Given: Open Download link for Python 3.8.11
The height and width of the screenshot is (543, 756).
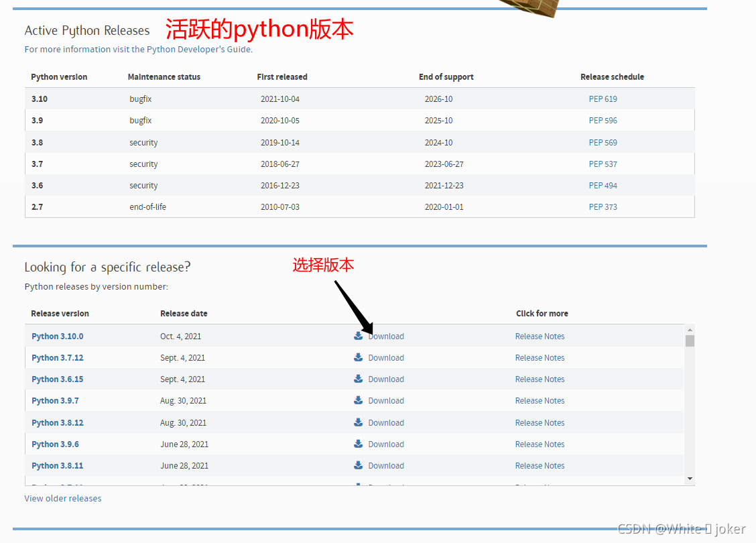Looking at the screenshot, I should point(386,465).
